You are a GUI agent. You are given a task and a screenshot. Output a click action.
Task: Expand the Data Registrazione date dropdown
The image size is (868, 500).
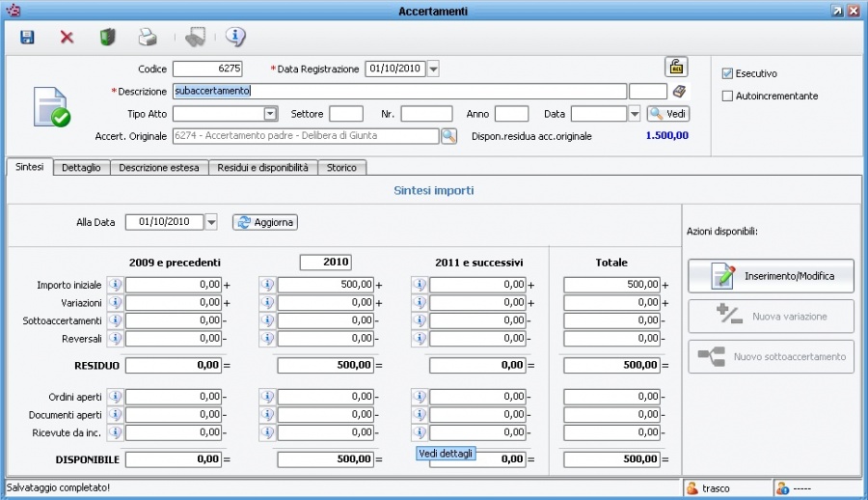coord(433,69)
